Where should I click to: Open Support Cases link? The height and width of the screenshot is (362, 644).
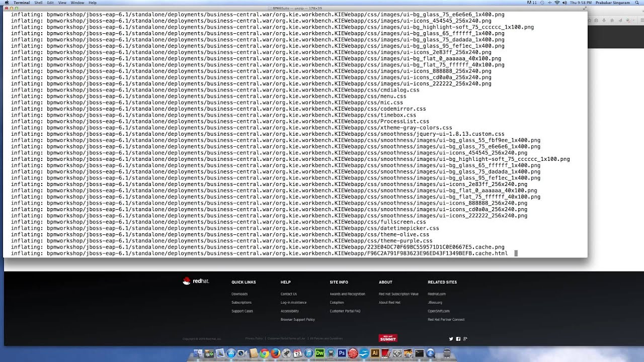point(242,311)
